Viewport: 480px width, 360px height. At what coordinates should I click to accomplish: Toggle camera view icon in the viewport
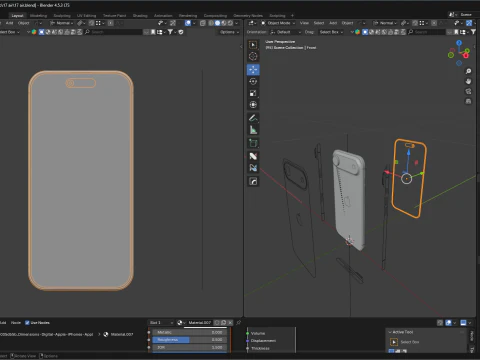pyautogui.click(x=468, y=91)
